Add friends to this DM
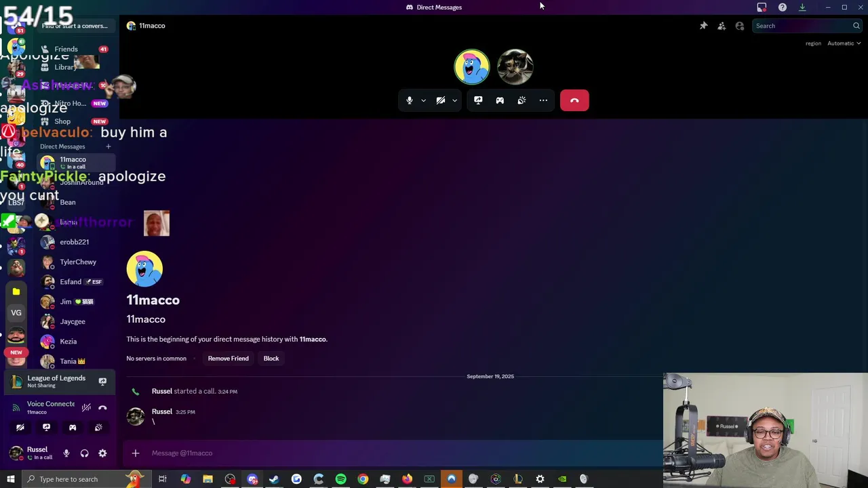The image size is (868, 488). [722, 26]
